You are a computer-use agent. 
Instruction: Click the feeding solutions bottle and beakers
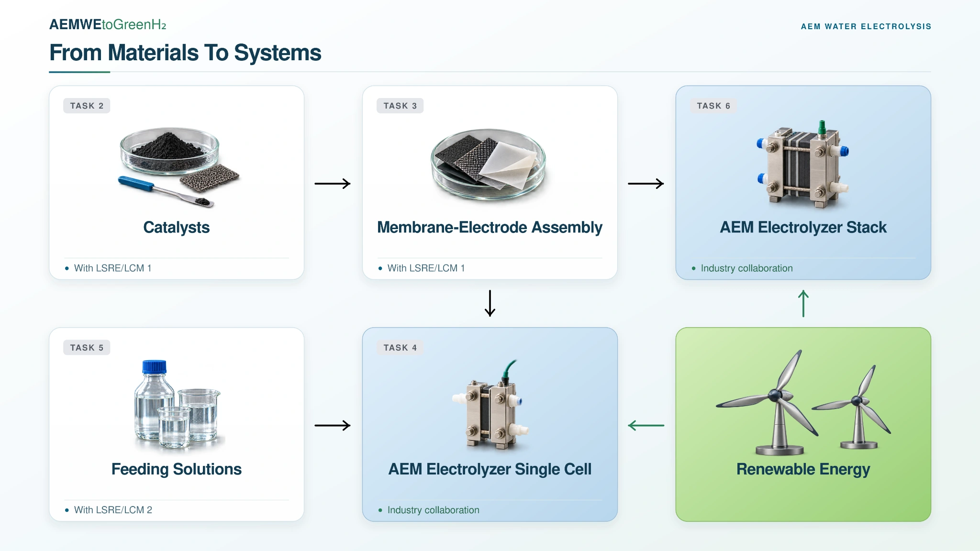point(178,404)
